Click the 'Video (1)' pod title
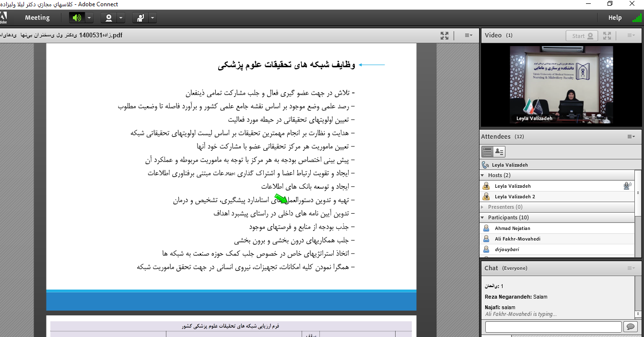Viewport: 644px width, 337px height. [499, 36]
